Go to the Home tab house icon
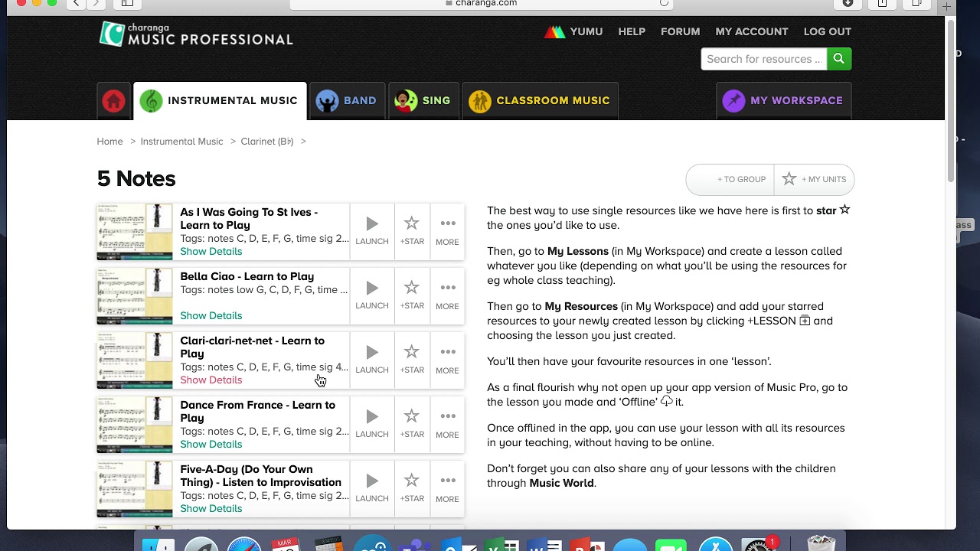 coord(113,101)
